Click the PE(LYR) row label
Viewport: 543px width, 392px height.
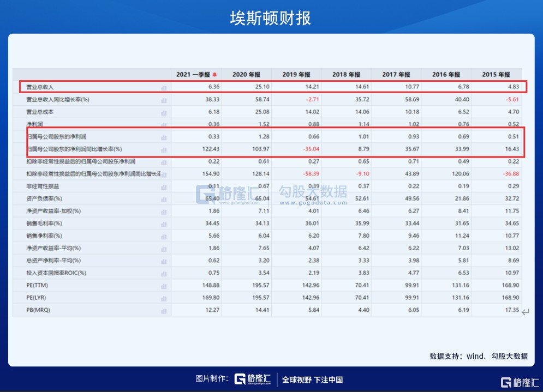[37, 298]
